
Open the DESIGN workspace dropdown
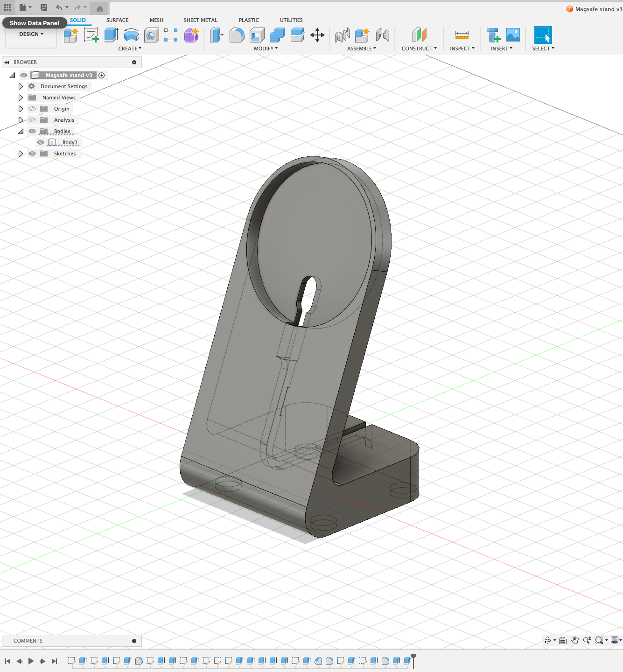pyautogui.click(x=31, y=34)
